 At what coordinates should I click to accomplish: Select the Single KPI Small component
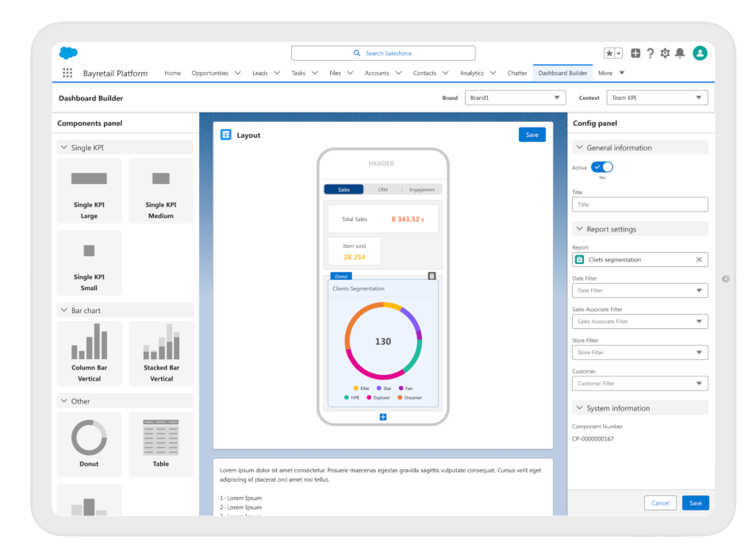[89, 262]
